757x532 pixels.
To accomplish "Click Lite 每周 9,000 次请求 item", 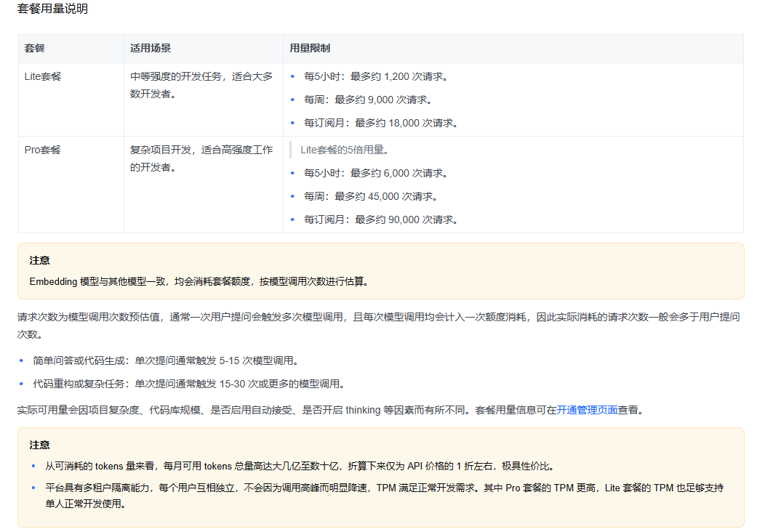I will coord(368,100).
